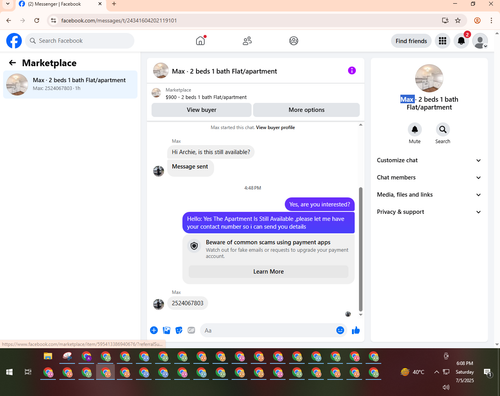Click the chat header title Max 2 beds
This screenshot has height=396, width=500.
click(x=224, y=71)
